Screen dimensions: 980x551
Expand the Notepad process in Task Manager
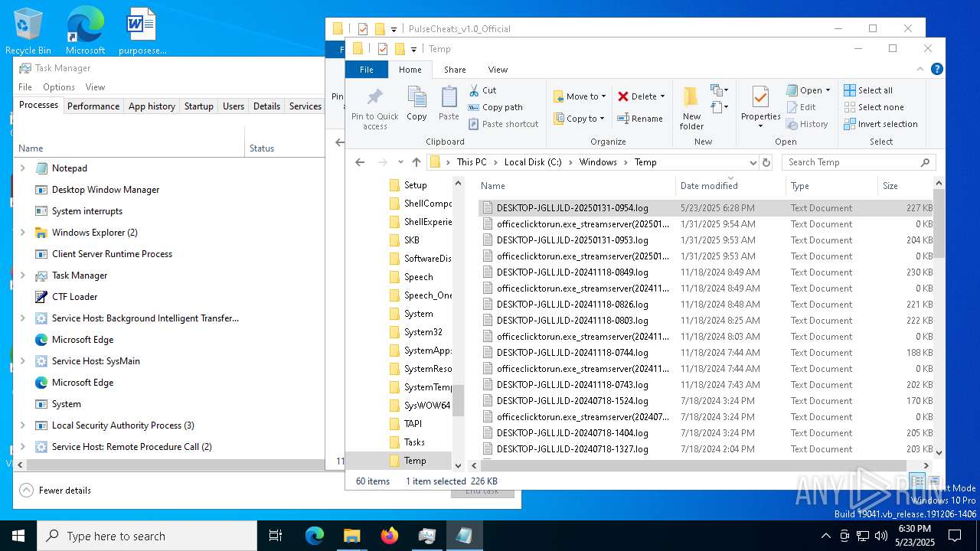pyautogui.click(x=22, y=168)
